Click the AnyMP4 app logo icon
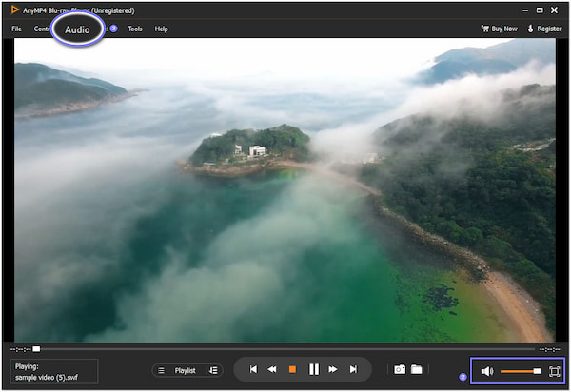Screen dimensions: 571x392 pos(14,10)
